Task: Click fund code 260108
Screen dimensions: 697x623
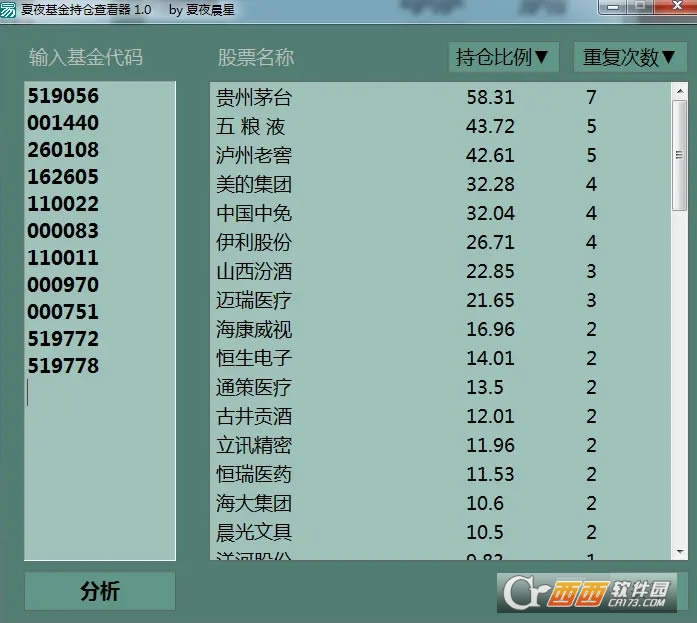Action: [x=63, y=150]
